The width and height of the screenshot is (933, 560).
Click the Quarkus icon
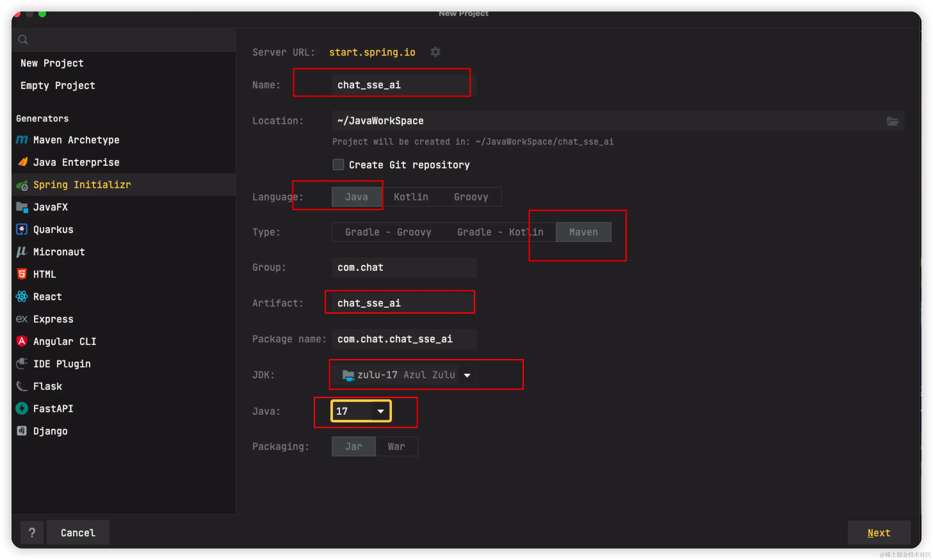coord(22,229)
